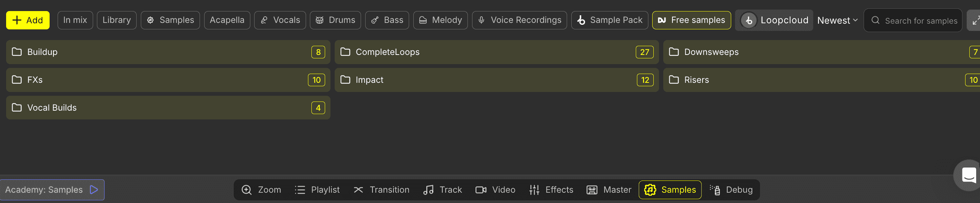The height and width of the screenshot is (203, 980).
Task: Select the Voice Recordings filter
Action: coord(519,20)
